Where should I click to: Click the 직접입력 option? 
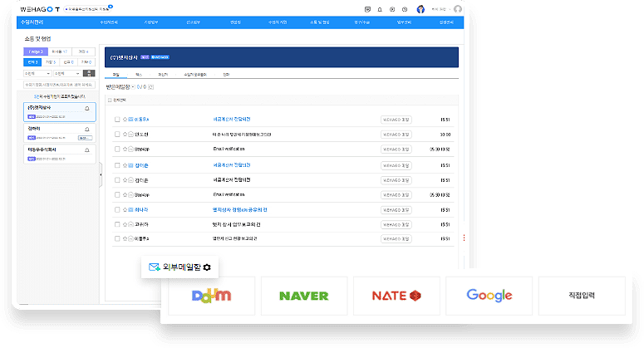(x=582, y=296)
